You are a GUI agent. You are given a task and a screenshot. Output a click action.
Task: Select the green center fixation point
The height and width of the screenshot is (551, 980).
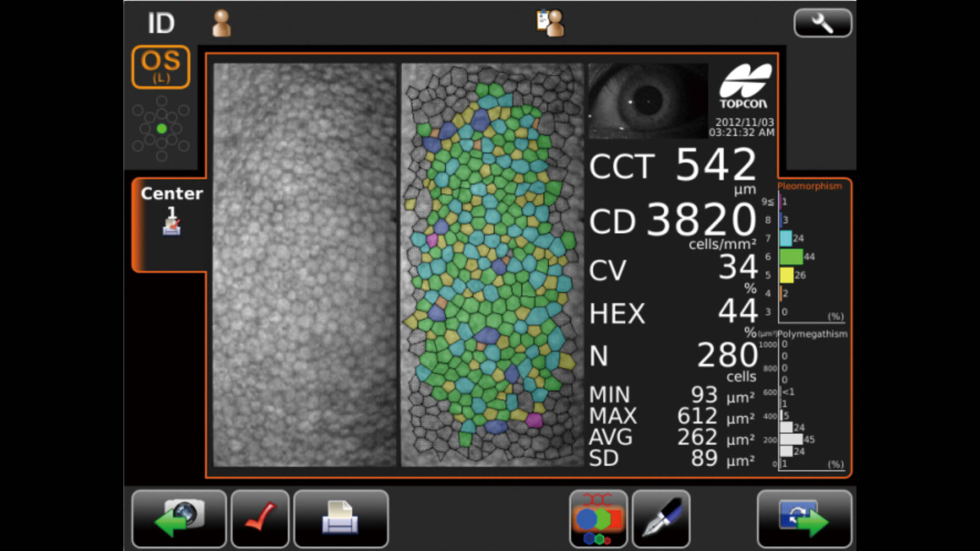coord(162,129)
